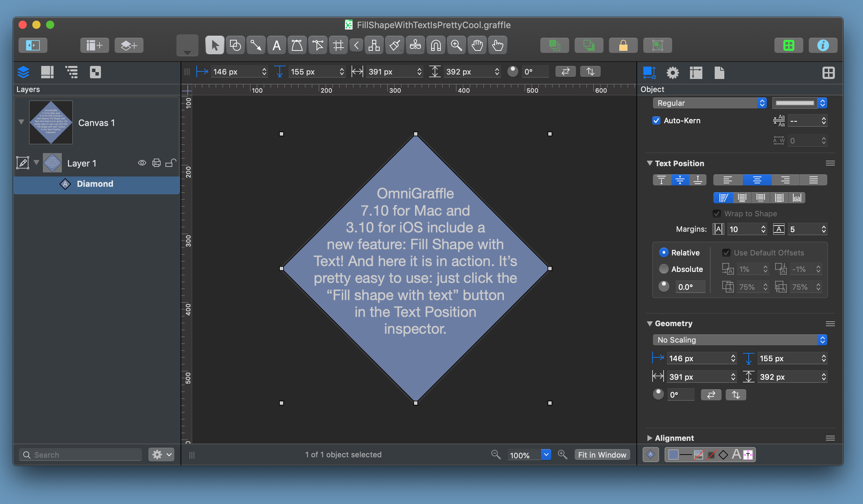
Task: Click the fill color style swatch
Action: click(674, 455)
